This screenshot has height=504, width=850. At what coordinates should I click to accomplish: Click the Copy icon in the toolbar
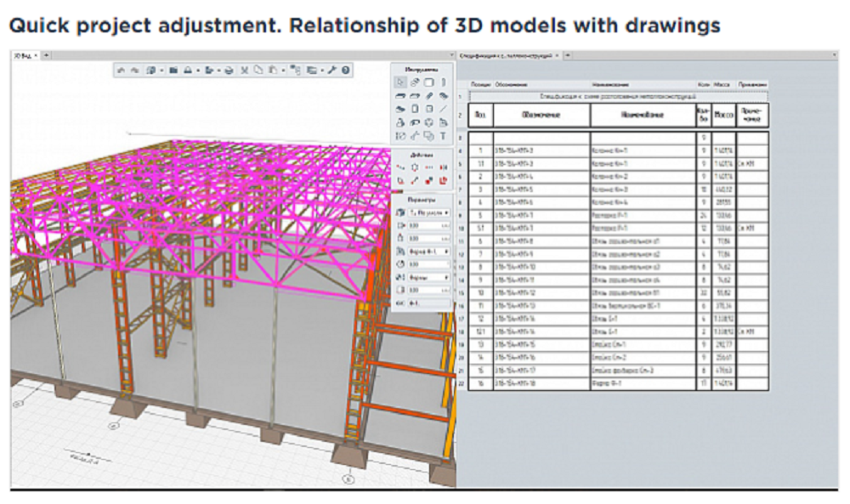click(258, 71)
